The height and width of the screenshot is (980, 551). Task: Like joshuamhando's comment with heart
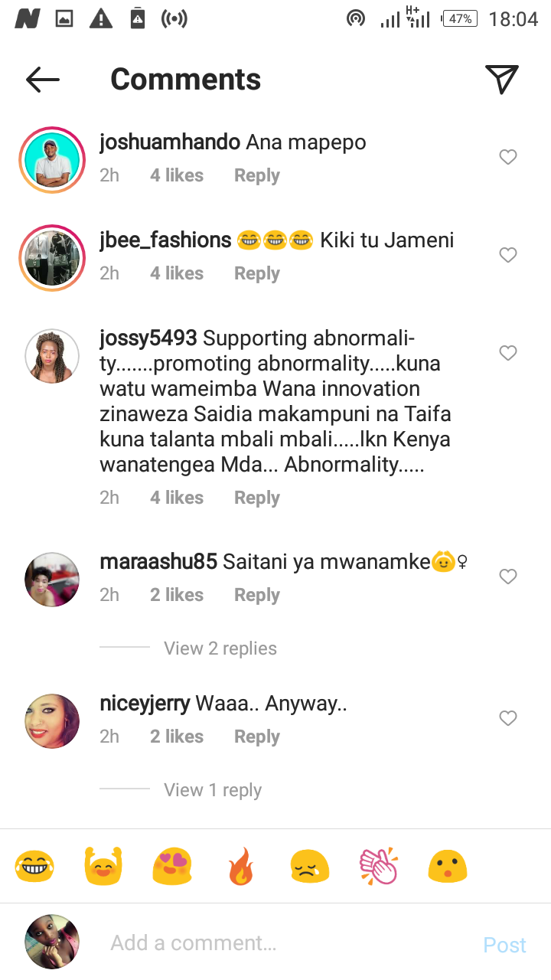click(508, 157)
